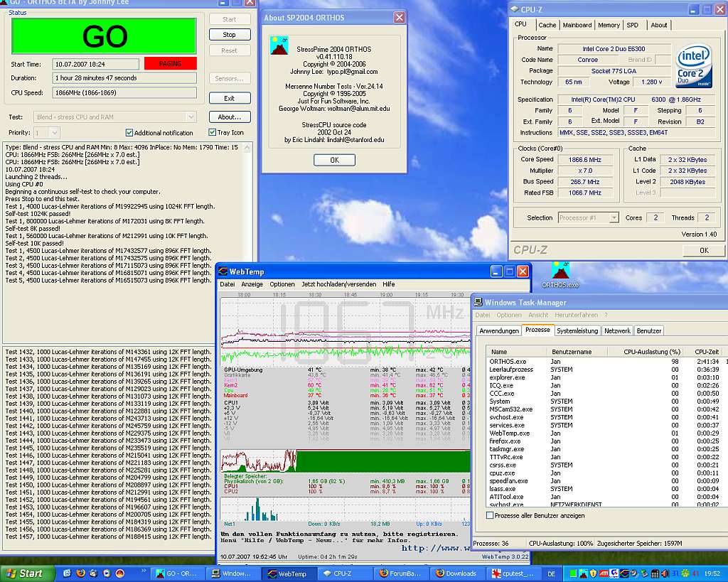Click the DE language indicator on the taskbar
Screen dimensions: 728x582
tap(551, 573)
